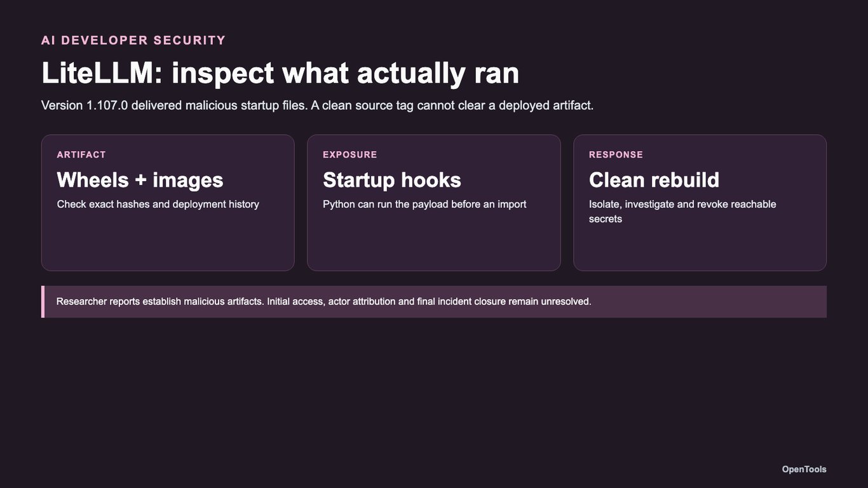This screenshot has height=488, width=868.
Task: Click the 'OpenTools' footer brand text
Action: pyautogui.click(x=804, y=469)
